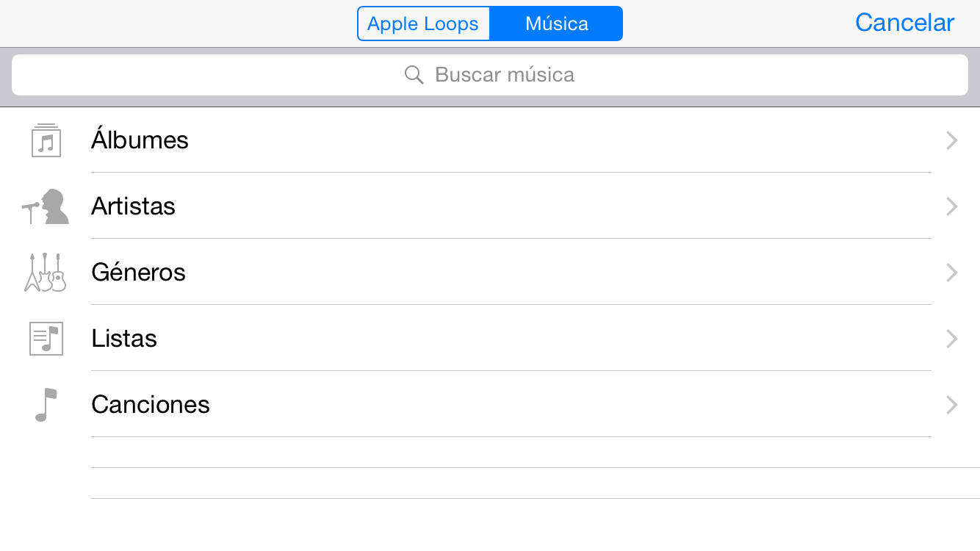The image size is (980, 551).
Task: Tap the Canciones music note icon
Action: tap(46, 405)
